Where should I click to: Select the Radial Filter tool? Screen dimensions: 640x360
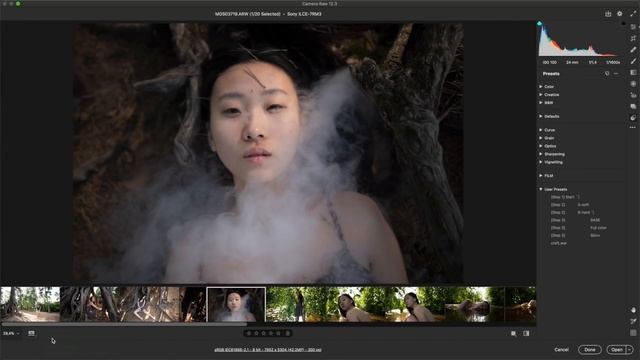(x=633, y=84)
